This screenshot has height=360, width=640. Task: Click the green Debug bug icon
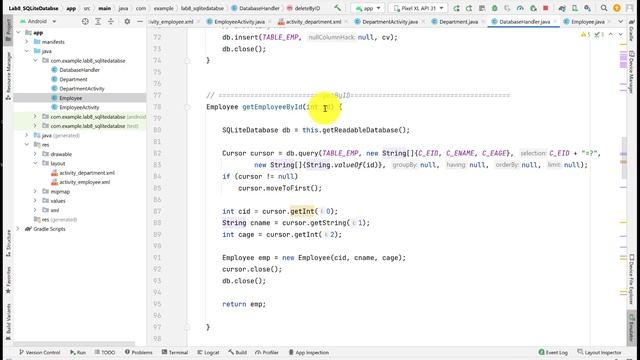click(x=495, y=8)
